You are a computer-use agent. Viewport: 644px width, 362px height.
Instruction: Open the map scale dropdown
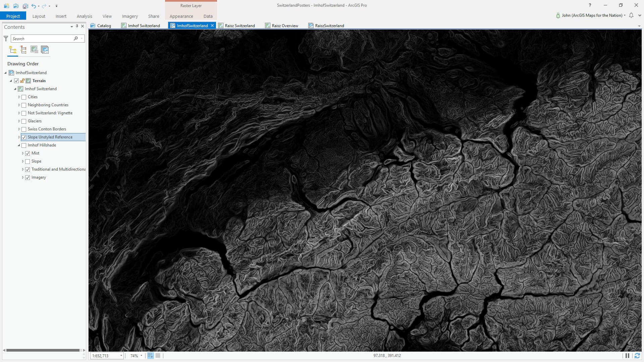[121, 356]
